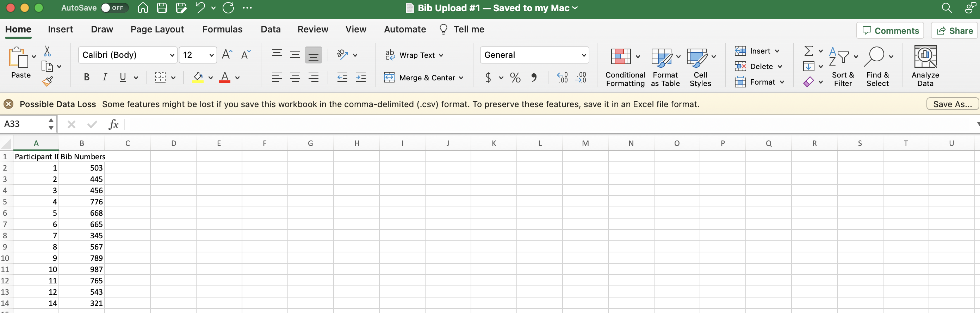Toggle Bold formatting
The height and width of the screenshot is (313, 980).
(87, 78)
